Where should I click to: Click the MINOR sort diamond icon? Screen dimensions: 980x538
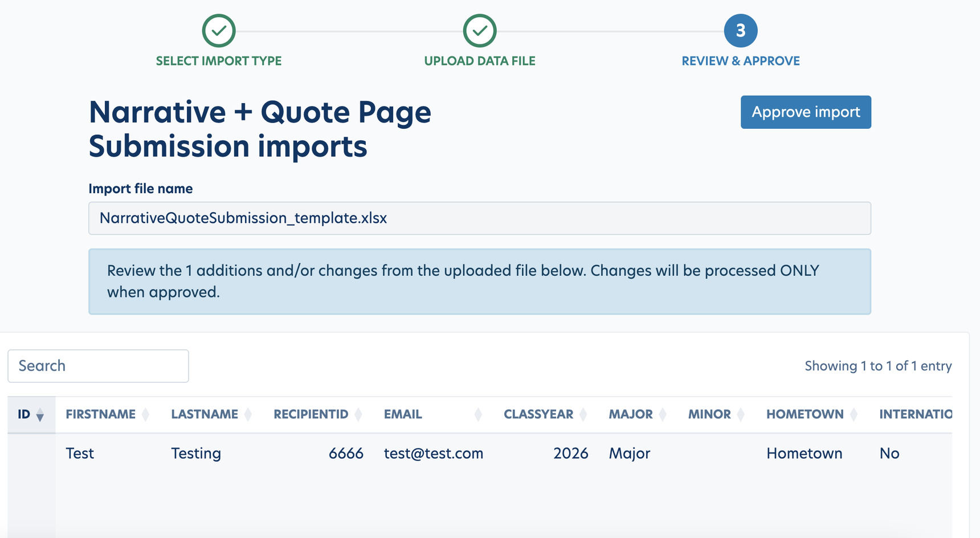pyautogui.click(x=741, y=415)
